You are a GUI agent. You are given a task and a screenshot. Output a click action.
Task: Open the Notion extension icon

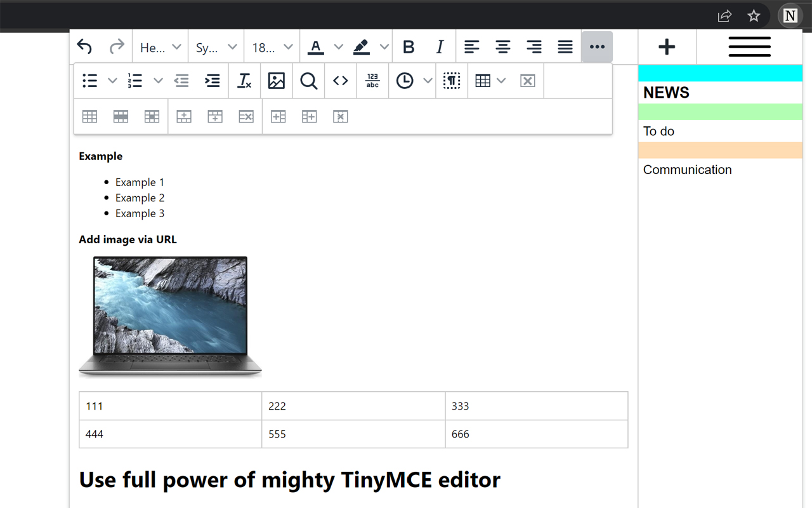tap(790, 16)
